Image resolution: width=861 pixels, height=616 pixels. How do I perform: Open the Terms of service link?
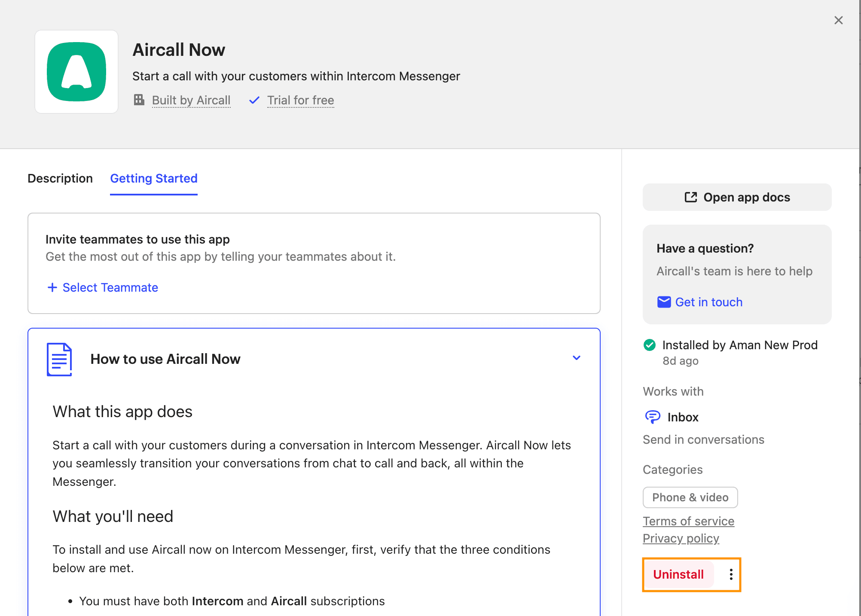[688, 521]
